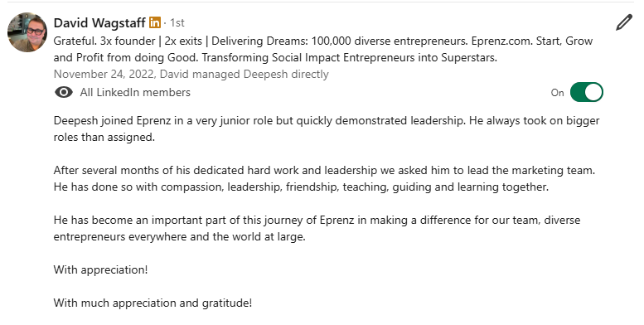The image size is (644, 325).
Task: Open the David Wagstaff name link
Action: point(99,22)
